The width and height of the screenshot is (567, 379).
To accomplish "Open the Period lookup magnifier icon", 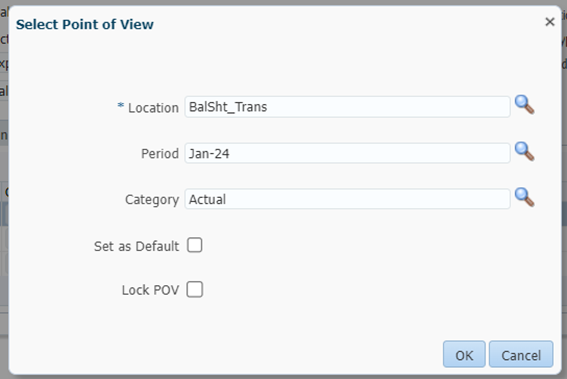I will [524, 151].
